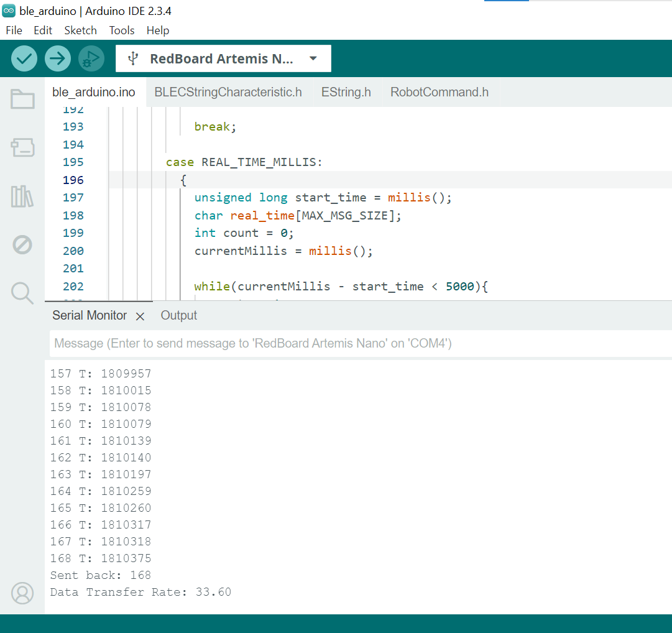Click serial output '168 T: 1810375'
Screen dimensions: 672x633
tap(101, 558)
